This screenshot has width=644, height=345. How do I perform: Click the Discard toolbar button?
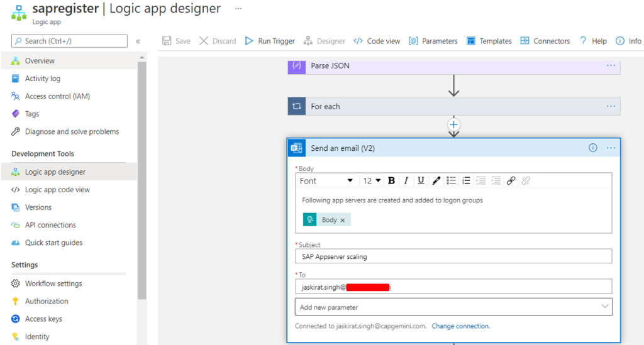218,41
